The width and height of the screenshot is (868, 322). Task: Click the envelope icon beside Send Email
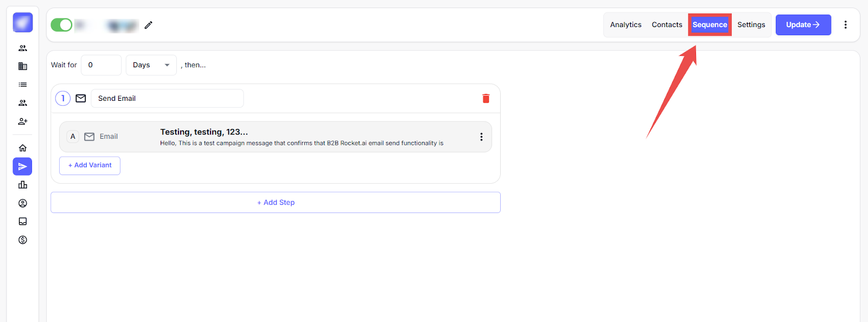tap(81, 98)
